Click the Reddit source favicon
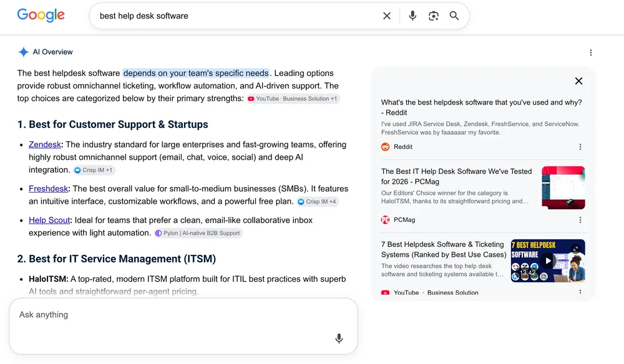This screenshot has width=624, height=364. click(x=385, y=146)
